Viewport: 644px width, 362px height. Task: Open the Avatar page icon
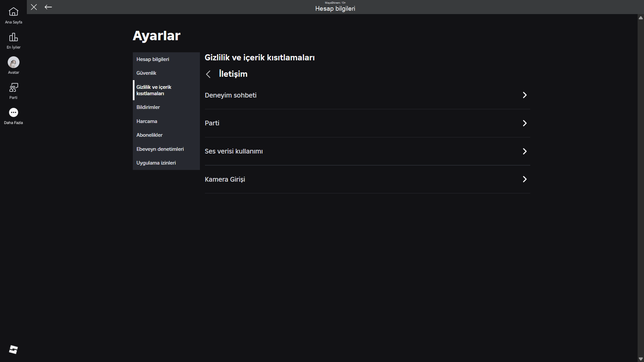coord(13,62)
